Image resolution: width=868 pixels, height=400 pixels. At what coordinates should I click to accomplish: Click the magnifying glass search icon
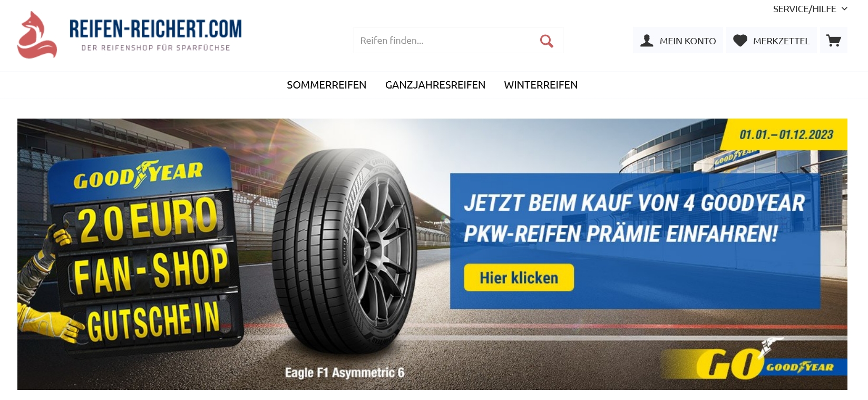click(547, 41)
